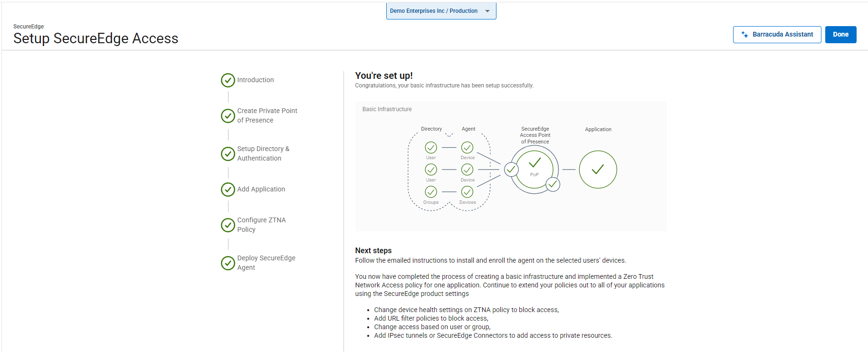This screenshot has width=868, height=352.
Task: Click the Groups check icon in Directory
Action: pyautogui.click(x=431, y=192)
